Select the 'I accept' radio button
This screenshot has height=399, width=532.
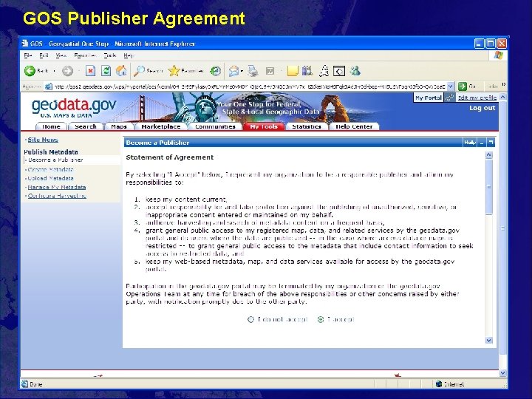[320, 319]
